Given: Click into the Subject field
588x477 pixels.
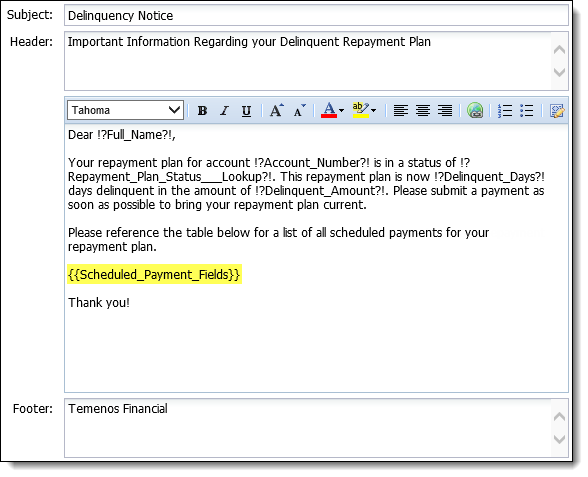Looking at the screenshot, I should (316, 16).
